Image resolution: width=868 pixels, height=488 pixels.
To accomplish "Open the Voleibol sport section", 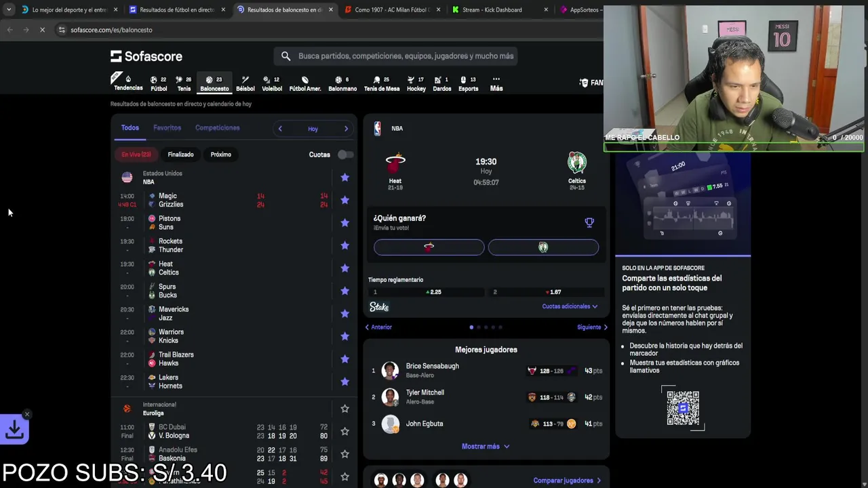I will pyautogui.click(x=272, y=83).
